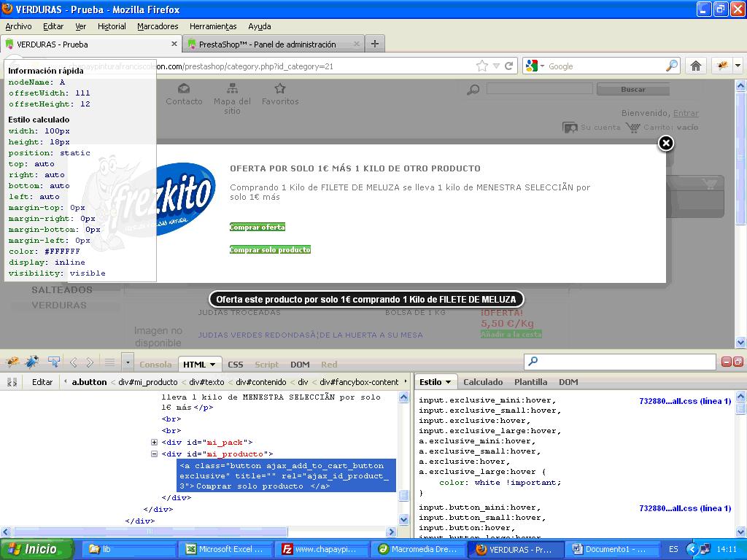Open the Calculado side panel
Image resolution: width=747 pixels, height=560 pixels.
(x=483, y=382)
